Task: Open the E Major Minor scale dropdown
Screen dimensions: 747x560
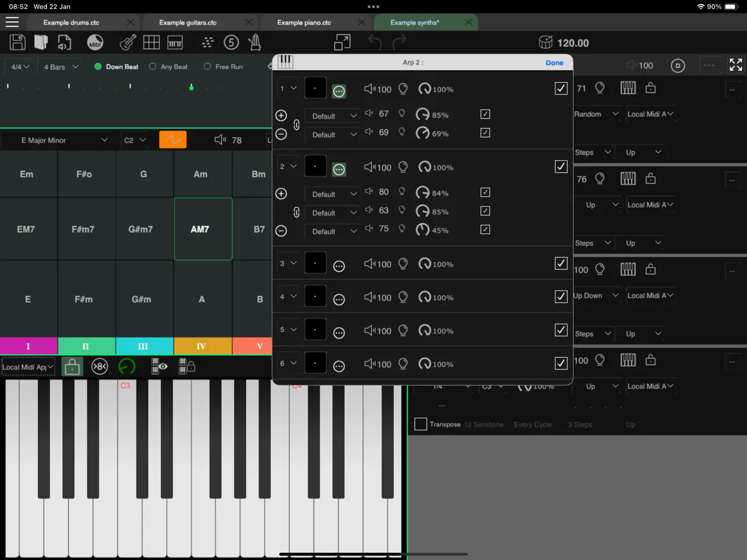Action: 56,140
